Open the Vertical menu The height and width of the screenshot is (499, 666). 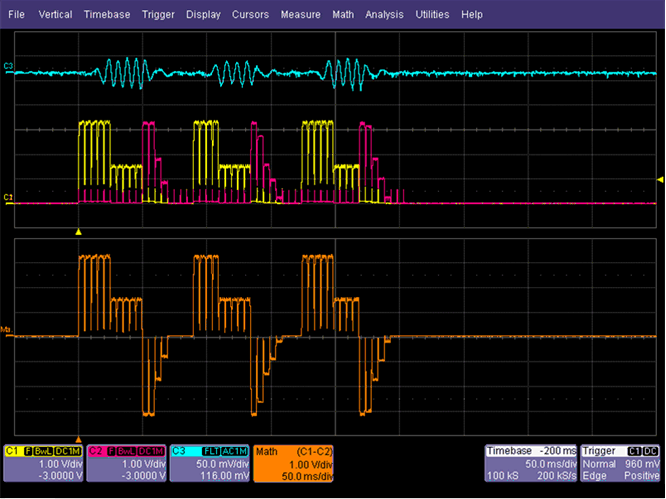(x=55, y=15)
